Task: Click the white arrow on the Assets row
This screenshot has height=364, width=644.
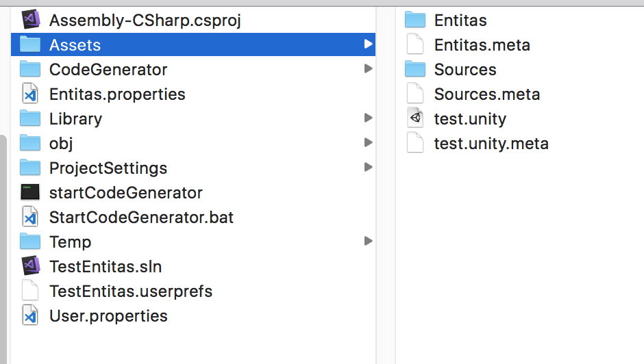Action: point(369,44)
